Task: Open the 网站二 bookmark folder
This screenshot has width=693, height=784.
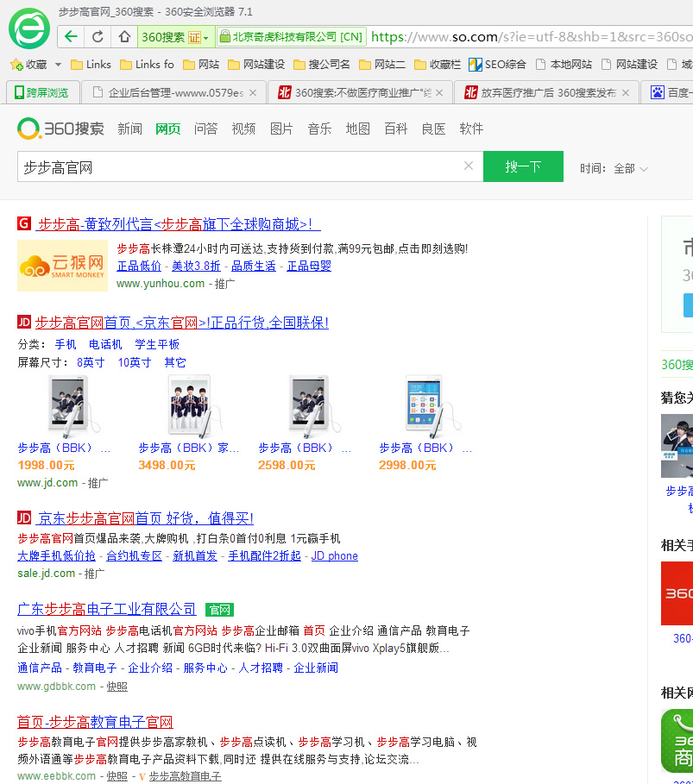Action: (x=382, y=65)
